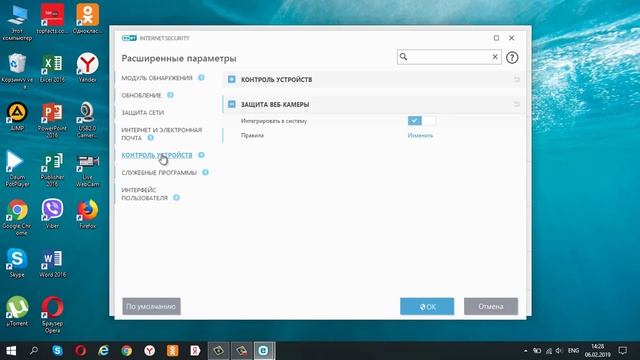
Task: Click the info badge next to Контроль устройств
Action: pyautogui.click(x=201, y=155)
